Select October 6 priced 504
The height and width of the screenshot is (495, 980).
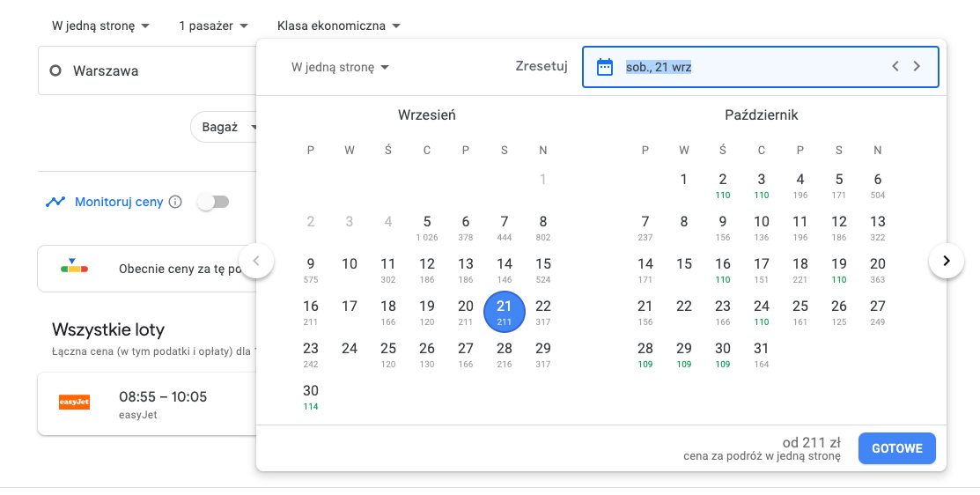pos(878,186)
